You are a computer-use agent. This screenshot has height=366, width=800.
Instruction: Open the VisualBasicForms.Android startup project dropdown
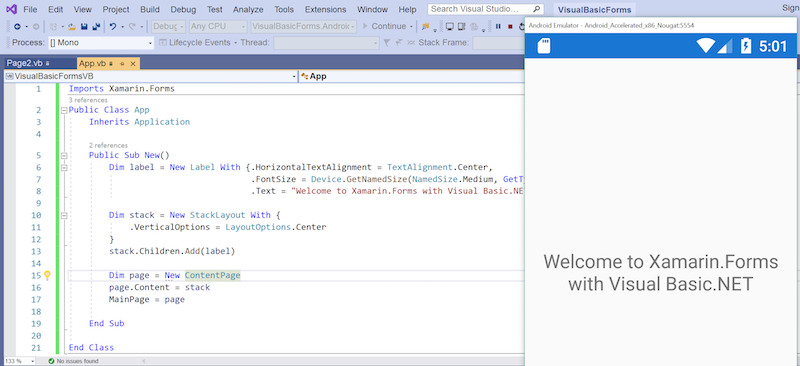[x=304, y=27]
